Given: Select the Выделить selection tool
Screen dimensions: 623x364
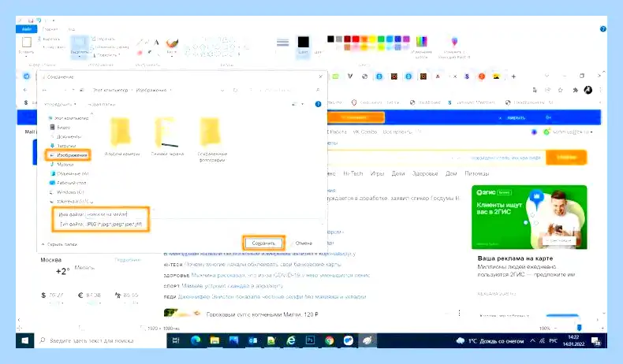Looking at the screenshot, I should [80, 46].
